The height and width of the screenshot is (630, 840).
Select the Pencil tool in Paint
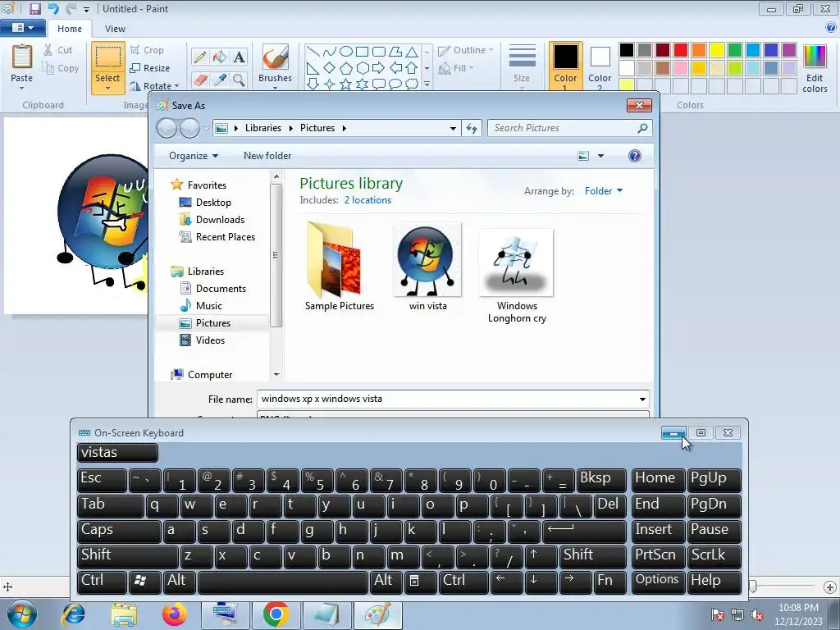point(200,57)
